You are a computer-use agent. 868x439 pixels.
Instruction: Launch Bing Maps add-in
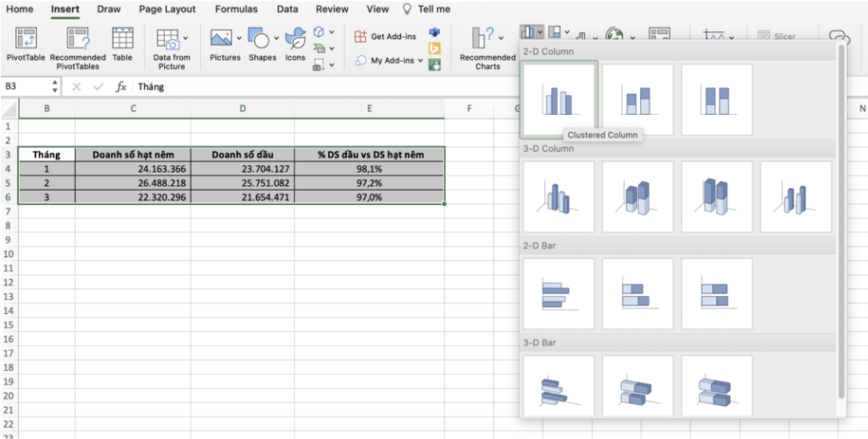(x=434, y=49)
